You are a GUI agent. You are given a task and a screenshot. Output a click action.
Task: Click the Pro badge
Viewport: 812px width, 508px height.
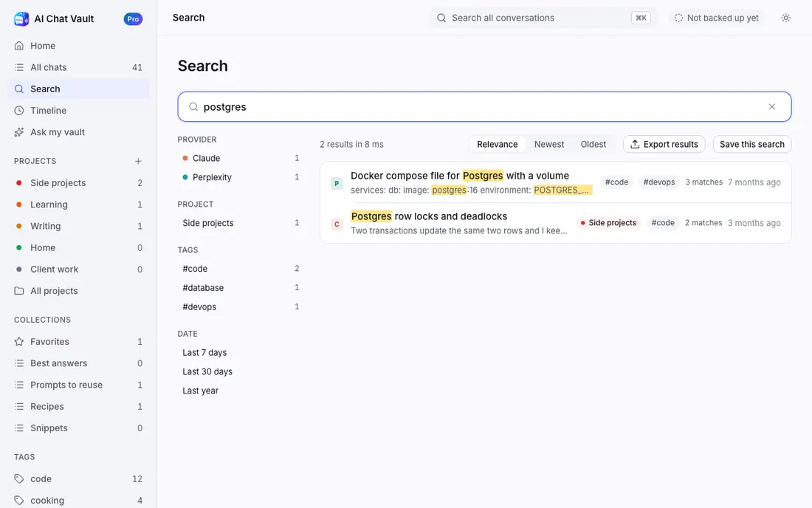tap(133, 18)
